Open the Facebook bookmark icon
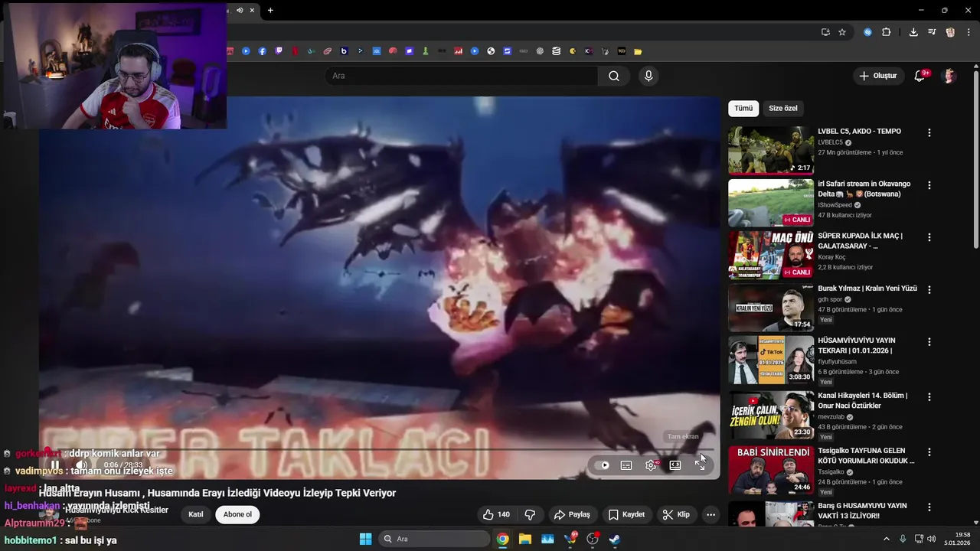This screenshot has height=551, width=980. click(x=263, y=51)
